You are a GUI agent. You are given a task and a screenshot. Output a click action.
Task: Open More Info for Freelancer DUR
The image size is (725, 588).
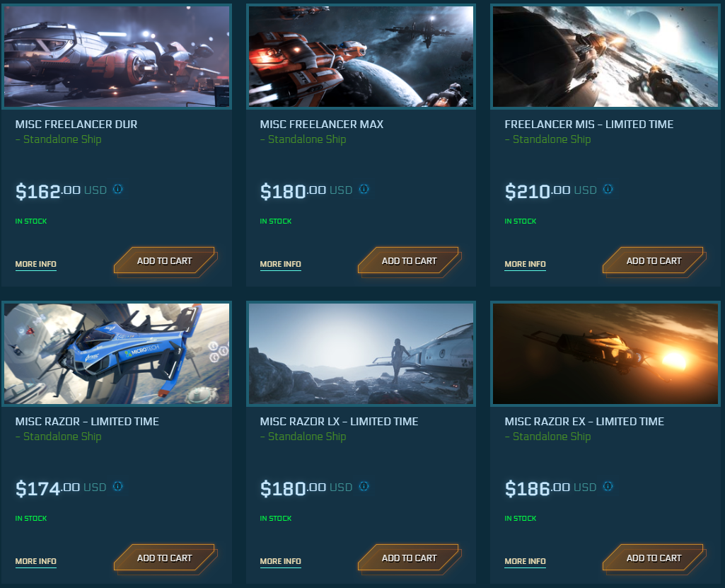pyautogui.click(x=35, y=264)
